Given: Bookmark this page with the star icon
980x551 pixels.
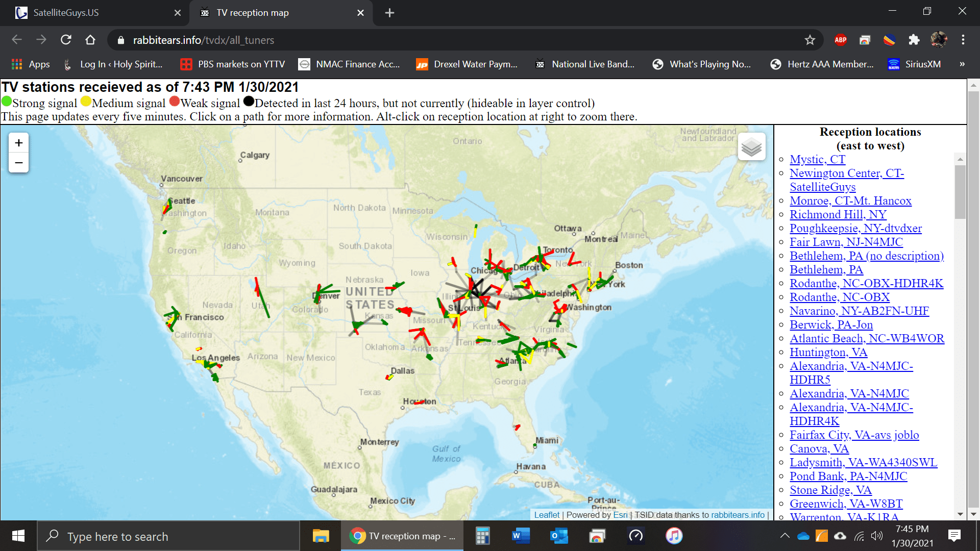Looking at the screenshot, I should 810,40.
